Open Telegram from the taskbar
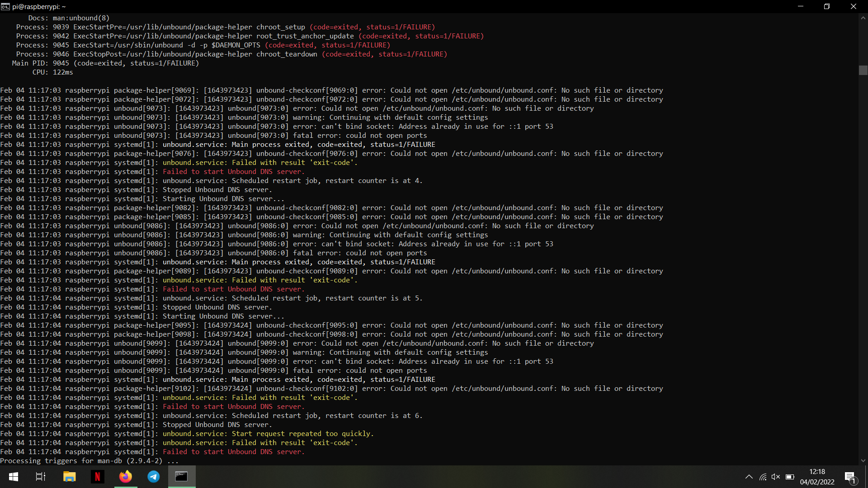Viewport: 868px width, 488px height. point(154,477)
